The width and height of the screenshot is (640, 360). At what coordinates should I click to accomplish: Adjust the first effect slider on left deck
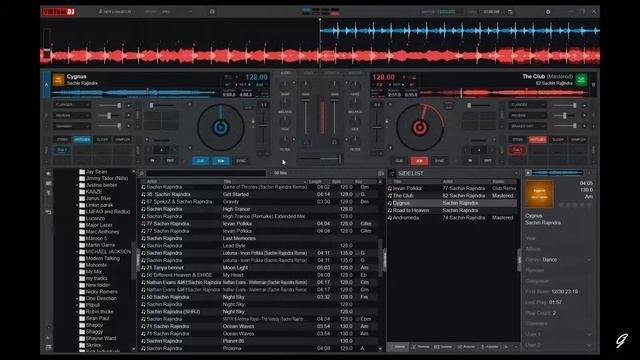110,105
